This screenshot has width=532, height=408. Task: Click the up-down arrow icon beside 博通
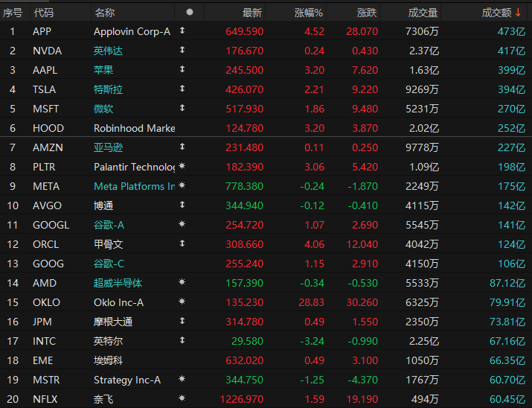click(x=182, y=205)
